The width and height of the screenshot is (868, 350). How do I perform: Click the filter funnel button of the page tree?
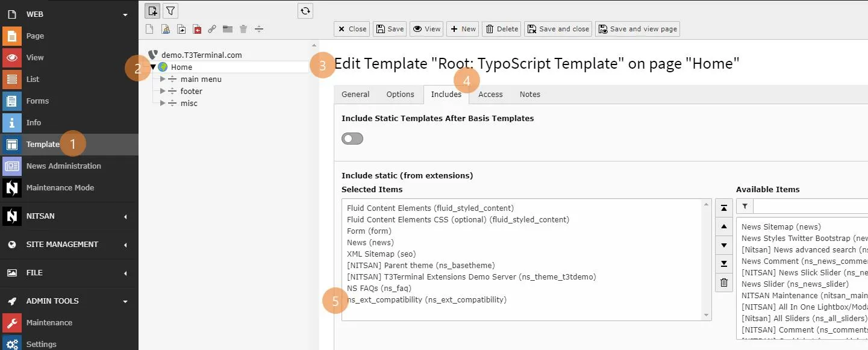pos(170,10)
